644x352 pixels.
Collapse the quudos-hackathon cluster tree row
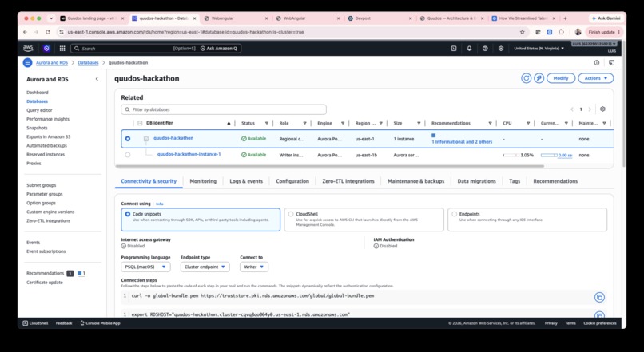145,139
